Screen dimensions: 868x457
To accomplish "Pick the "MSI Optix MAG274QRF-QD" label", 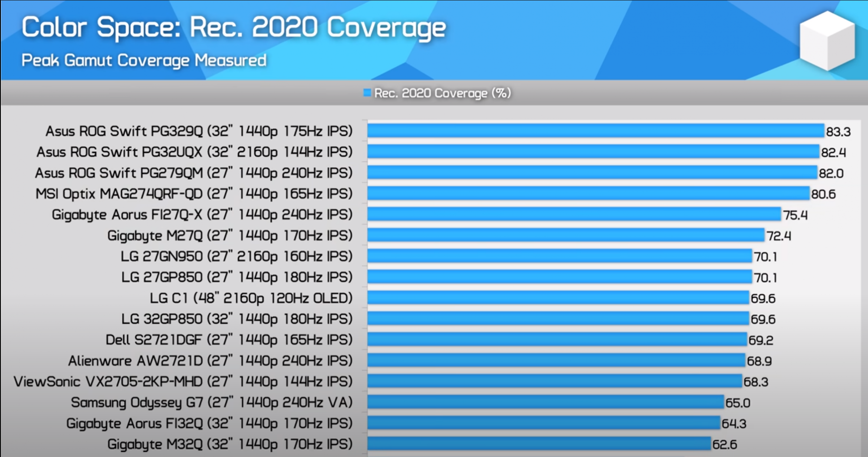I will (194, 194).
